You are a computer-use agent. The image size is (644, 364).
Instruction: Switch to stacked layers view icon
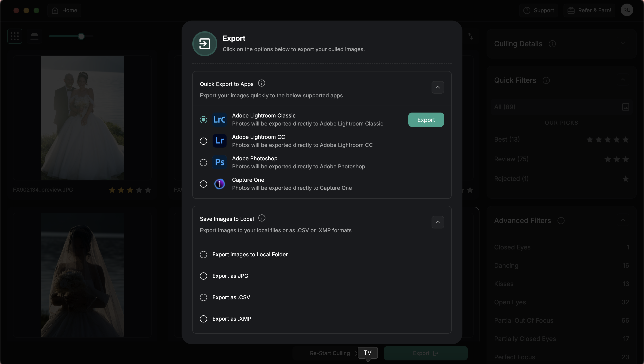click(x=34, y=36)
